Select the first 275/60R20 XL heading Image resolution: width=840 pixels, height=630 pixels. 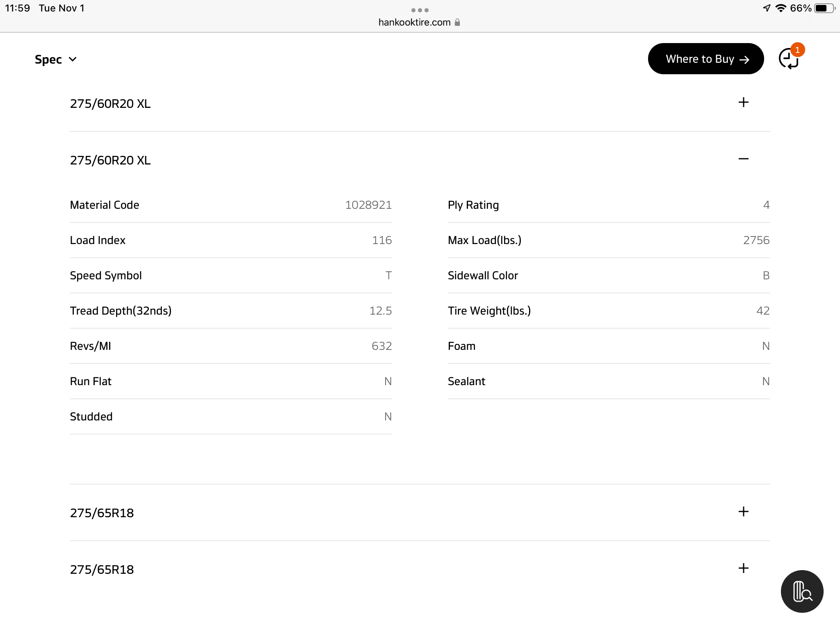(110, 104)
